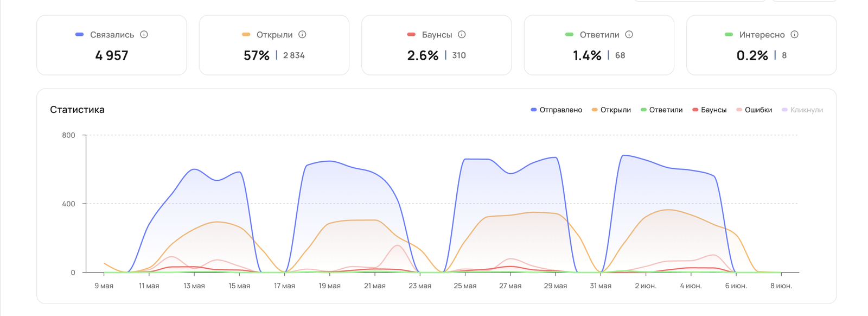Image resolution: width=868 pixels, height=316 pixels.
Task: Toggle Отправлено series in chart legend
Action: (556, 110)
